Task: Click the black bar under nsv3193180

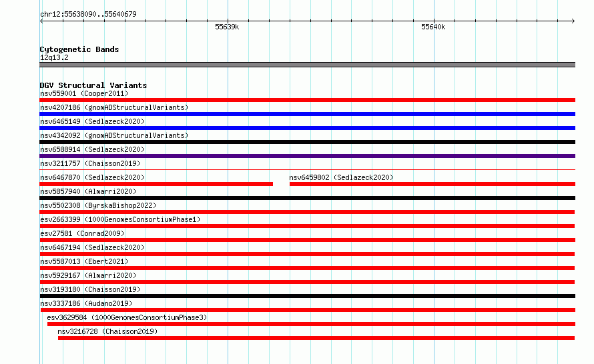Action: [x=307, y=296]
